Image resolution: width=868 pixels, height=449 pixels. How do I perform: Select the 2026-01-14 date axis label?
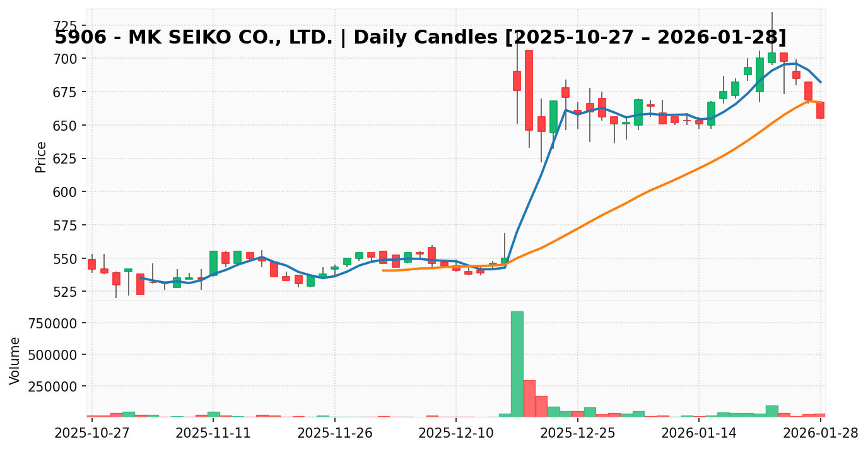click(x=699, y=434)
